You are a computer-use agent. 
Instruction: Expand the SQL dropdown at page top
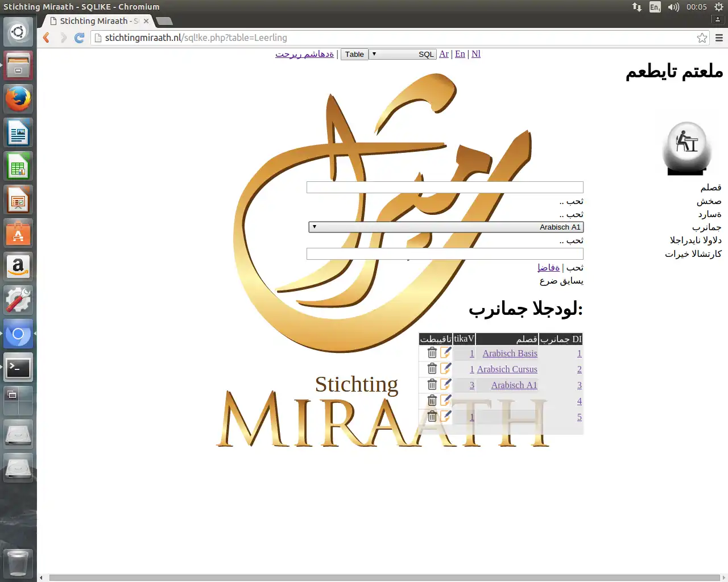click(402, 54)
